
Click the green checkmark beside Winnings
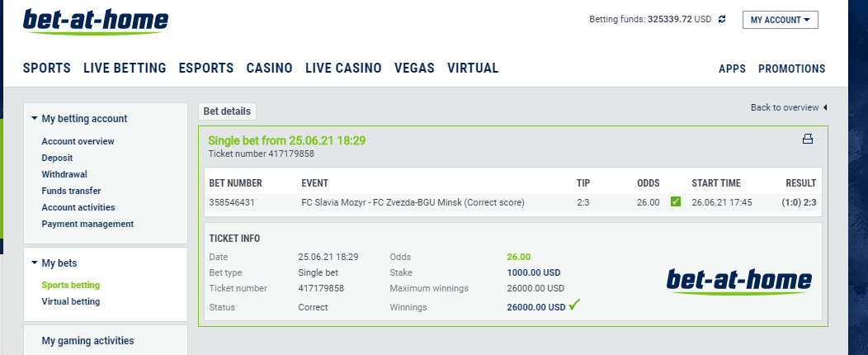coord(574,305)
